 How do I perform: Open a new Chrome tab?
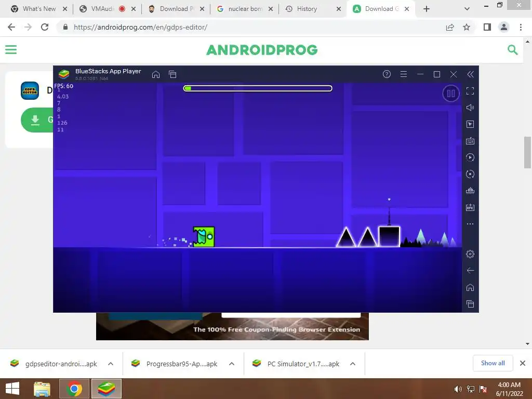pos(427,9)
